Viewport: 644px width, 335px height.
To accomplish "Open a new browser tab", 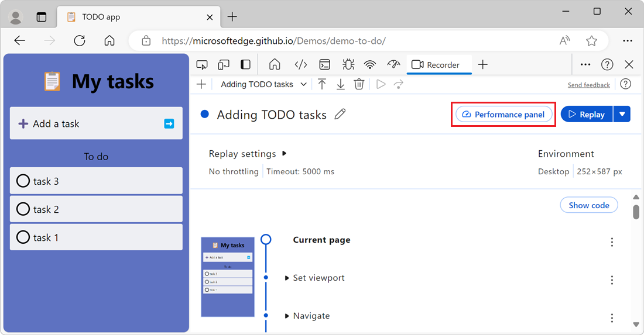I will point(232,17).
